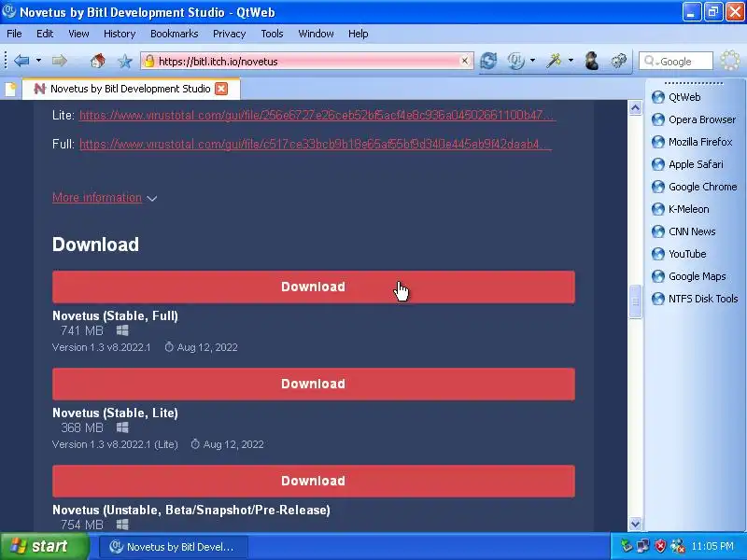747x560 pixels.
Task: Select the Novetus taskbar window button
Action: 174,547
